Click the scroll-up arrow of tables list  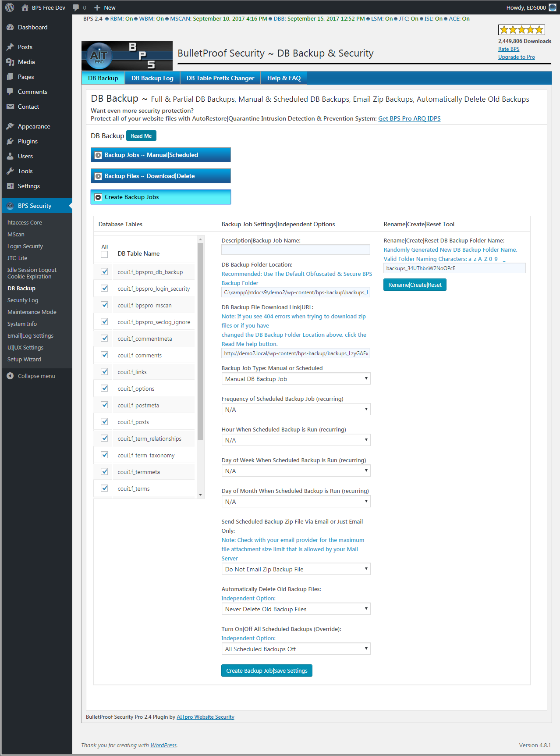pos(201,239)
